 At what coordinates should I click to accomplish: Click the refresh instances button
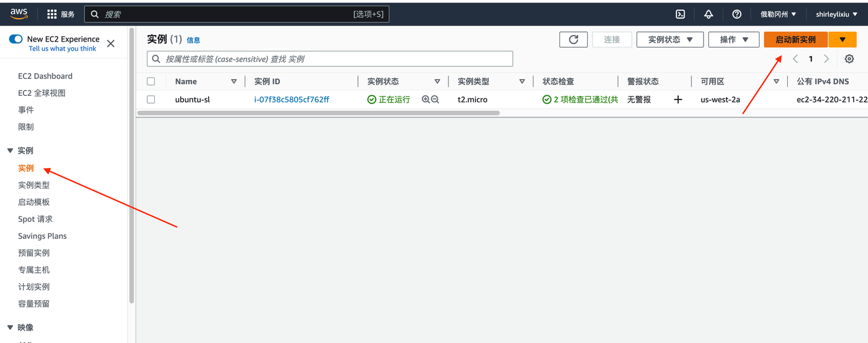(573, 40)
